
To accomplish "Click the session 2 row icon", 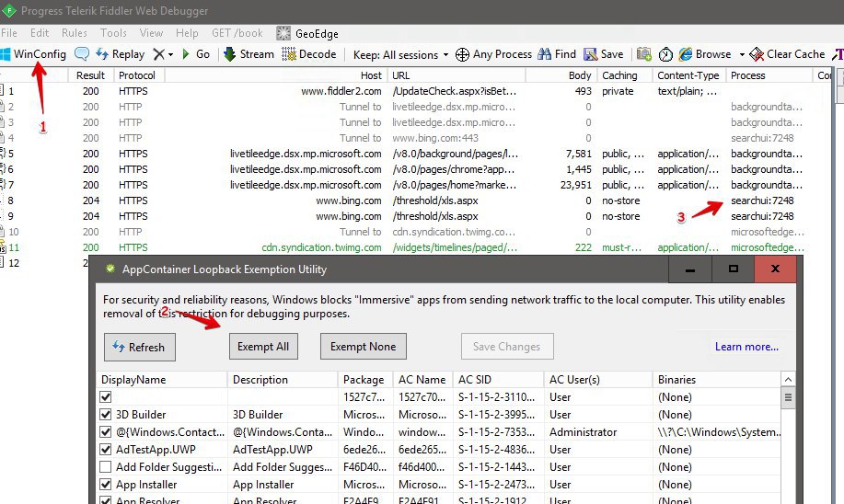I will tap(2, 107).
